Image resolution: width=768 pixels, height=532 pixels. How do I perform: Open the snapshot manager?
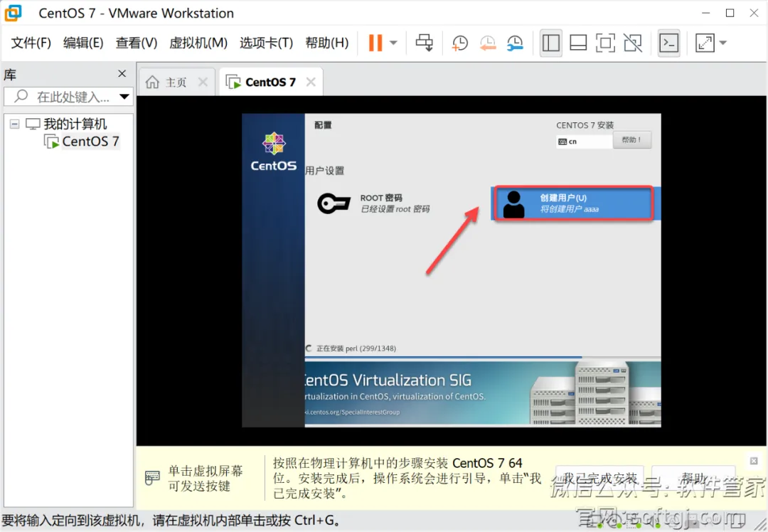tap(515, 43)
